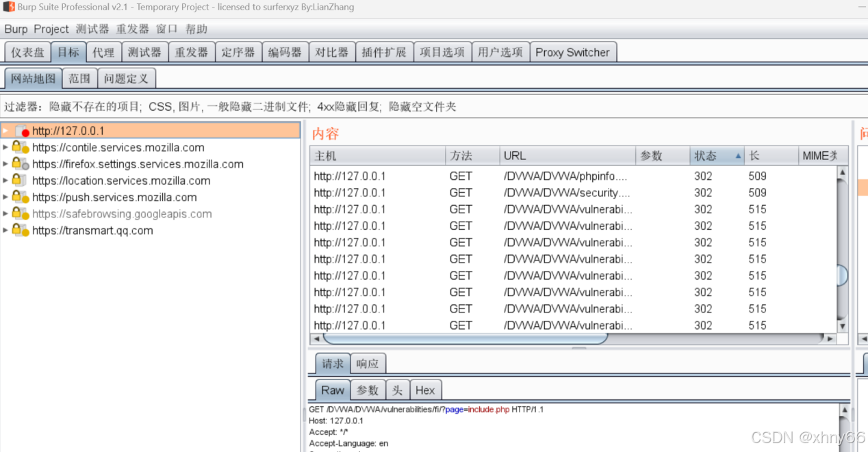
Task: Sort by the URL column header
Action: click(567, 156)
